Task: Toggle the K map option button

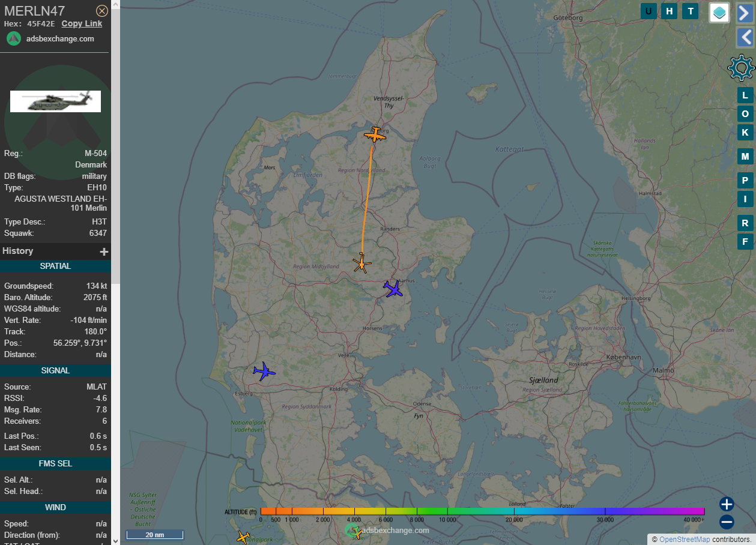Action: tap(745, 133)
